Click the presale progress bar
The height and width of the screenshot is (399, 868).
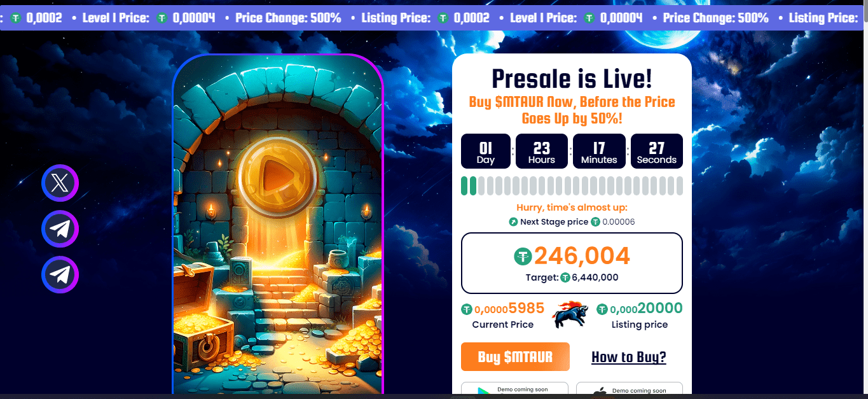pos(572,186)
